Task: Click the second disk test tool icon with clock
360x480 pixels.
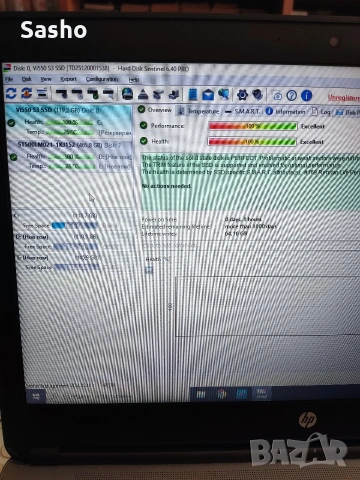Action: coord(77,94)
